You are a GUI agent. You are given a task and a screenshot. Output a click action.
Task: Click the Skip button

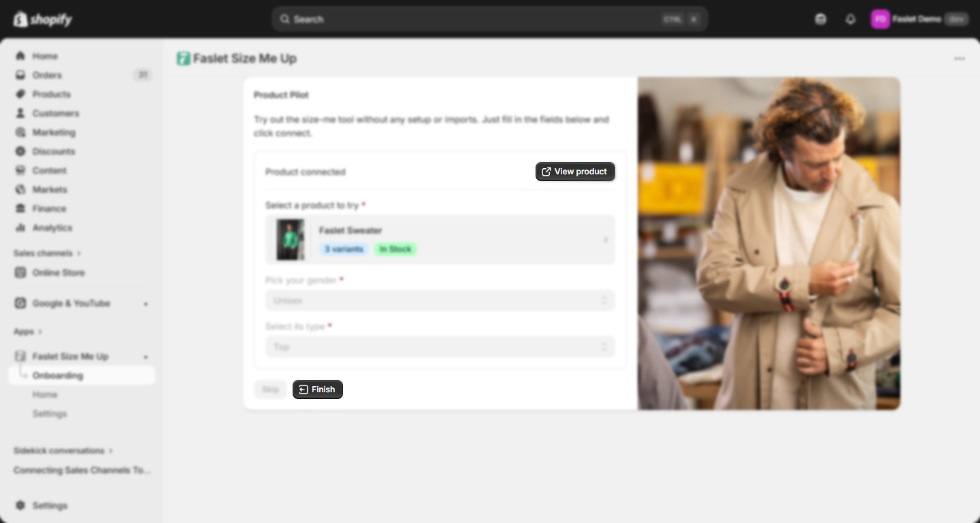click(x=270, y=390)
